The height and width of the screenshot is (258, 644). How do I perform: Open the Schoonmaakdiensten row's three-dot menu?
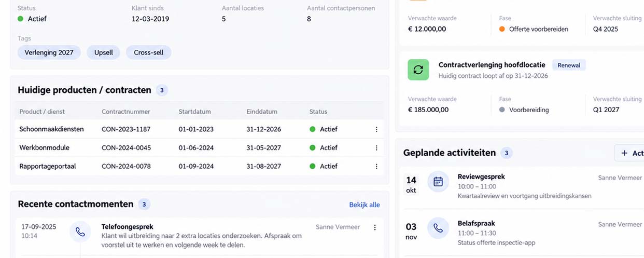pyautogui.click(x=376, y=129)
